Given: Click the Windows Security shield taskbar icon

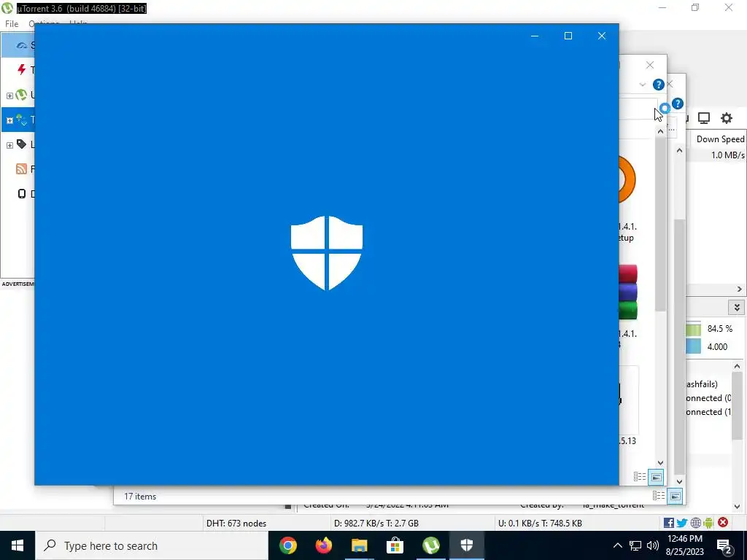Looking at the screenshot, I should pyautogui.click(x=466, y=545).
